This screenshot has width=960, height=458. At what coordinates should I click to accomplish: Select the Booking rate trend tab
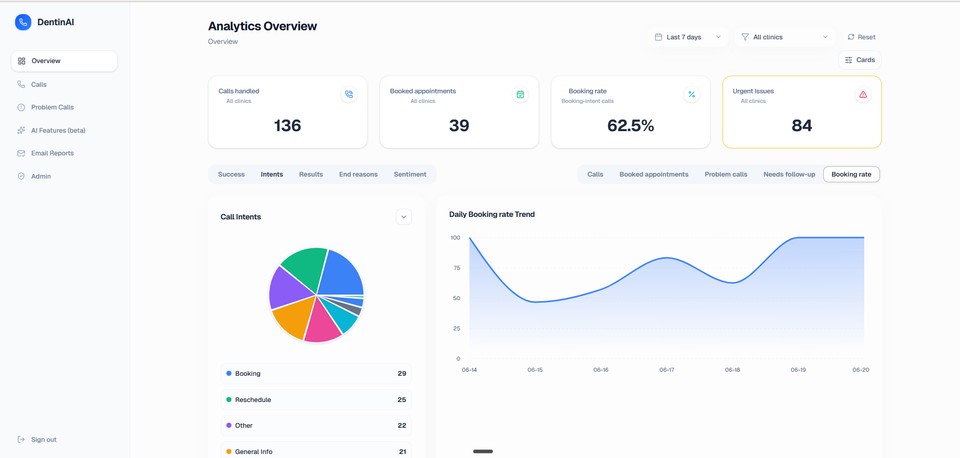tap(852, 175)
